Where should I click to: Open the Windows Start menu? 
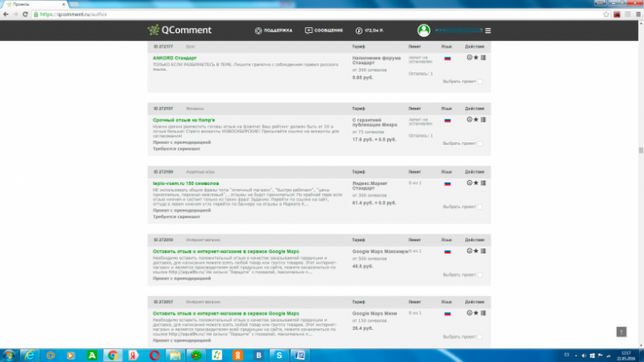tap(9, 354)
